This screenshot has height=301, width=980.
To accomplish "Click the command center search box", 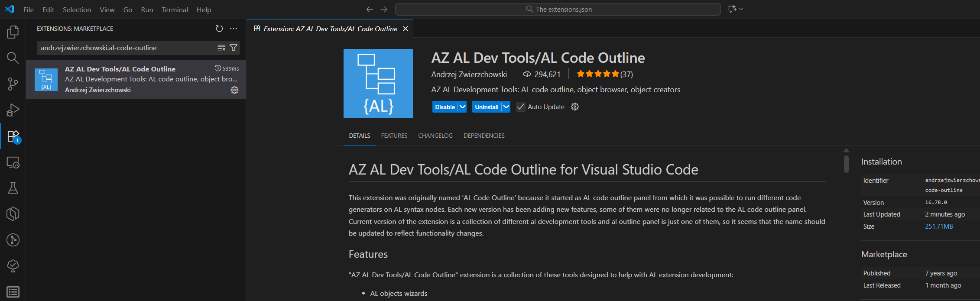I will (558, 9).
